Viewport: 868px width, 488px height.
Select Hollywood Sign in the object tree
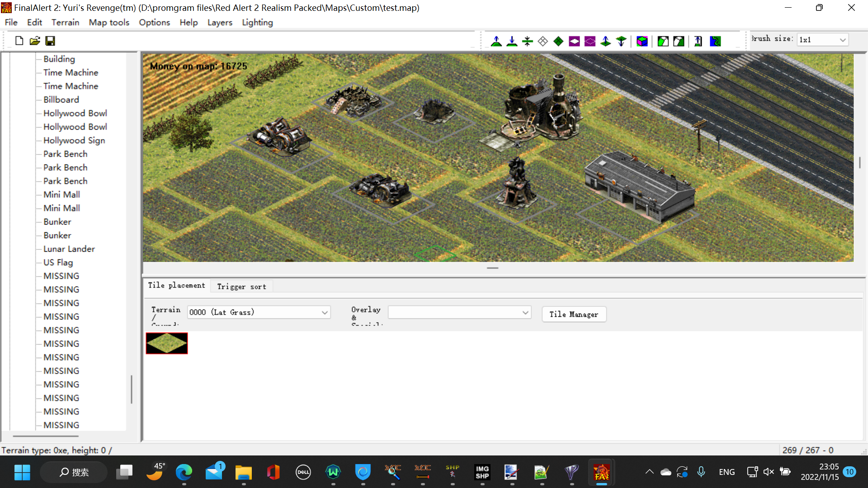[74, 140]
